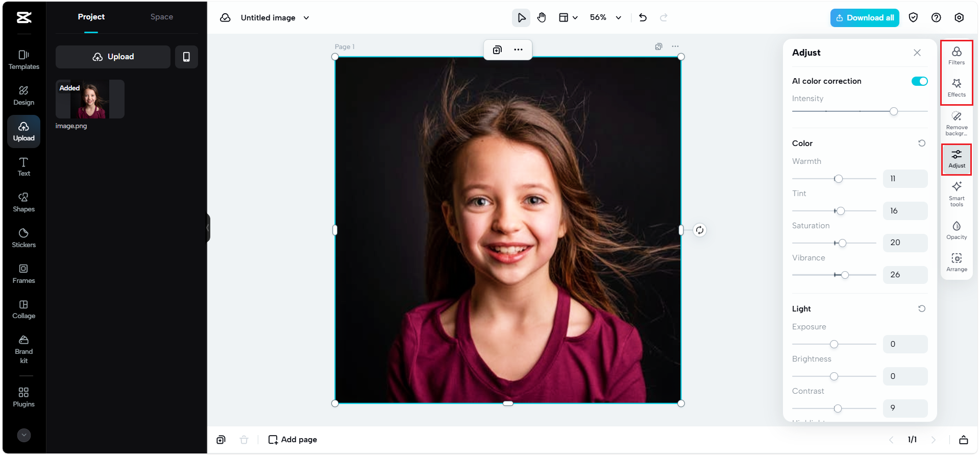
Task: Collapse the left panel handle
Action: [x=208, y=228]
